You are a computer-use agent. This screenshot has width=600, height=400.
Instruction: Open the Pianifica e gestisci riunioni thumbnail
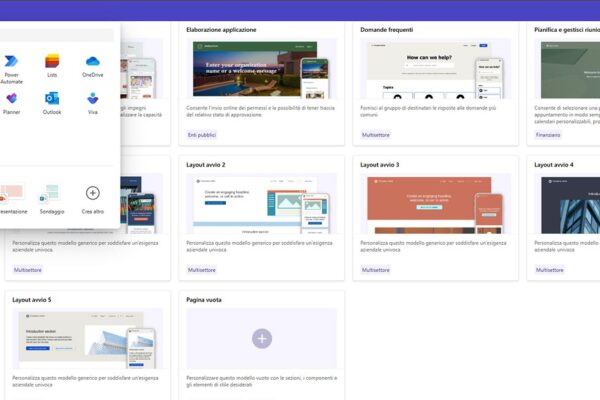[567, 69]
